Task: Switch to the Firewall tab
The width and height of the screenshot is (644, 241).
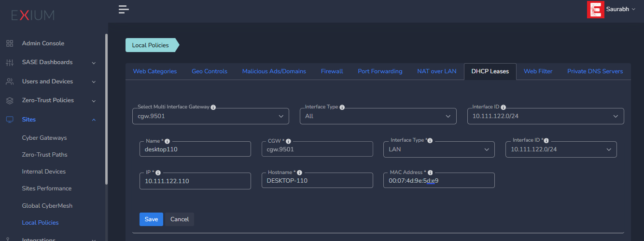Action: [x=332, y=71]
